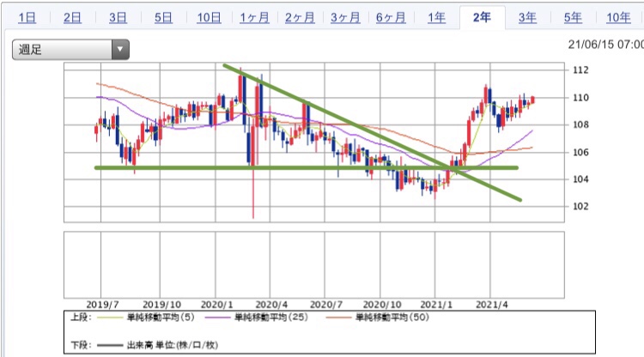Click the 106 price axis label
This screenshot has width=644, height=357.
pyautogui.click(x=580, y=152)
